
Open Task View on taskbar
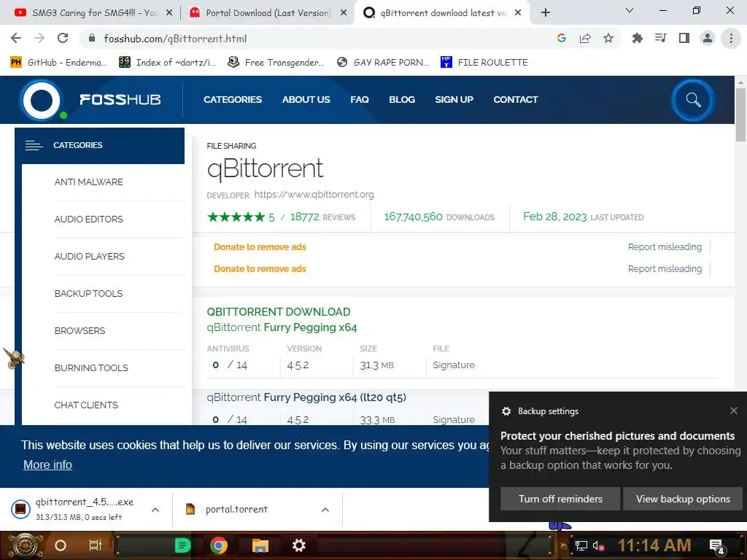tap(96, 545)
